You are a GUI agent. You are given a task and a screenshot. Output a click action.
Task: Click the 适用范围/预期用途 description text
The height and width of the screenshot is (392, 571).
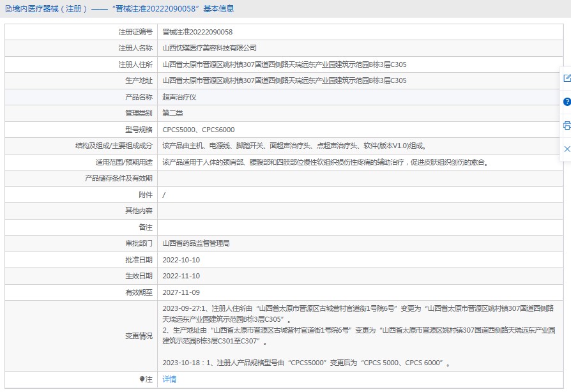pos(325,162)
